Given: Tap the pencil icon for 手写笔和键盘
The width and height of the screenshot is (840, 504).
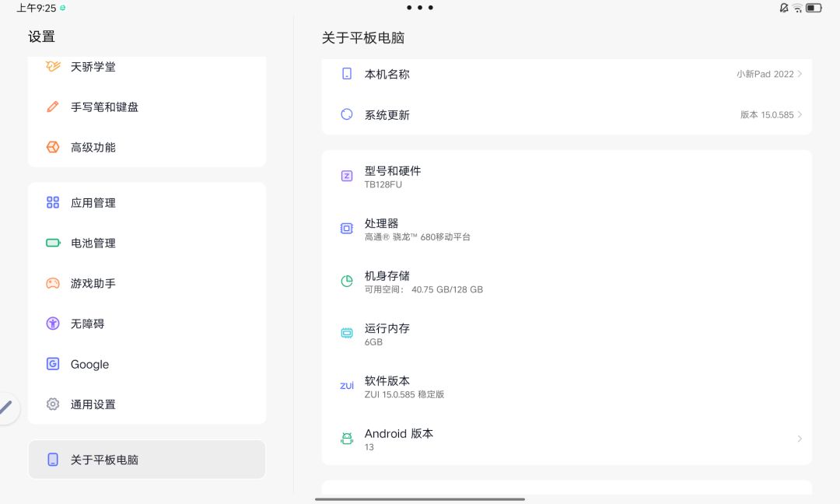Looking at the screenshot, I should point(53,107).
